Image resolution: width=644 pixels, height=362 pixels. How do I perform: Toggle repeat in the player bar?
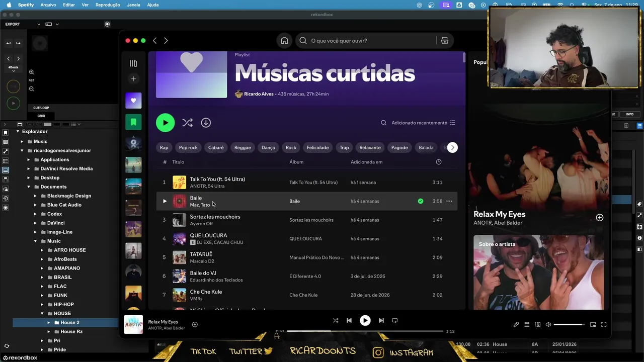point(395,321)
